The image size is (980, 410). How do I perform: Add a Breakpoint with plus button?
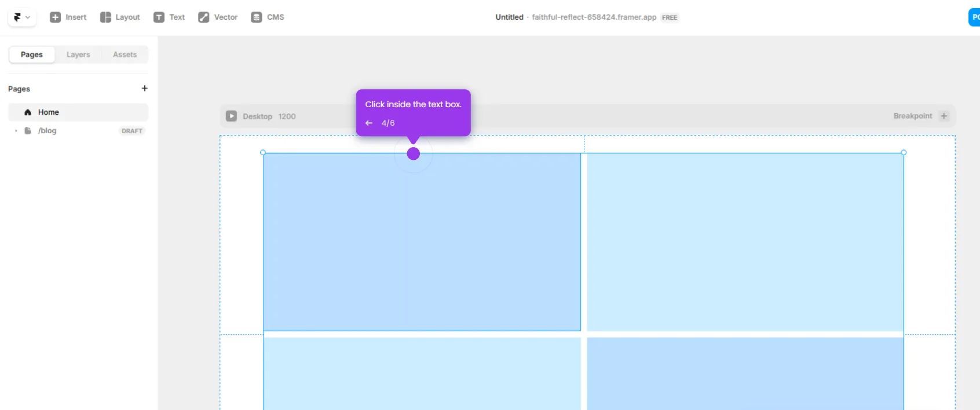click(944, 116)
